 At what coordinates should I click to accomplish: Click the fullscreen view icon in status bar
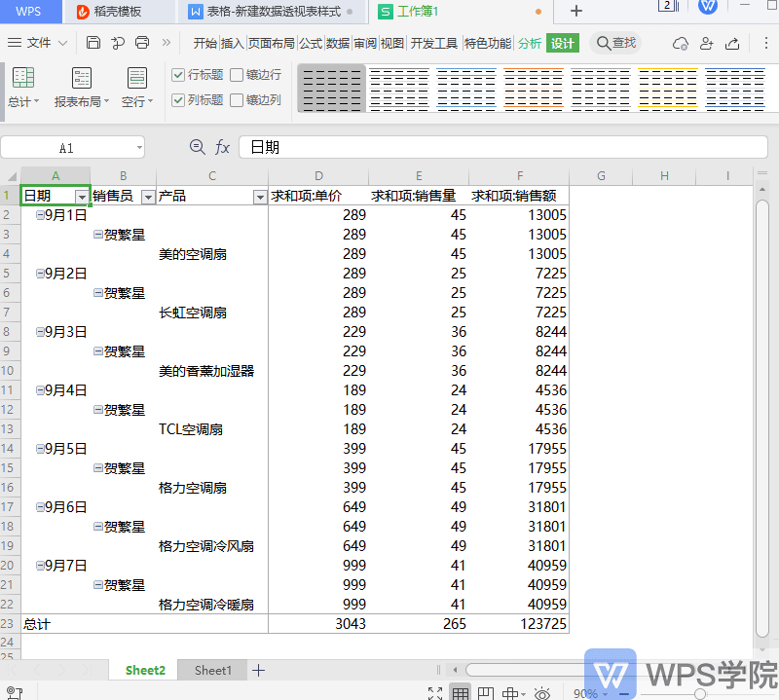(435, 692)
